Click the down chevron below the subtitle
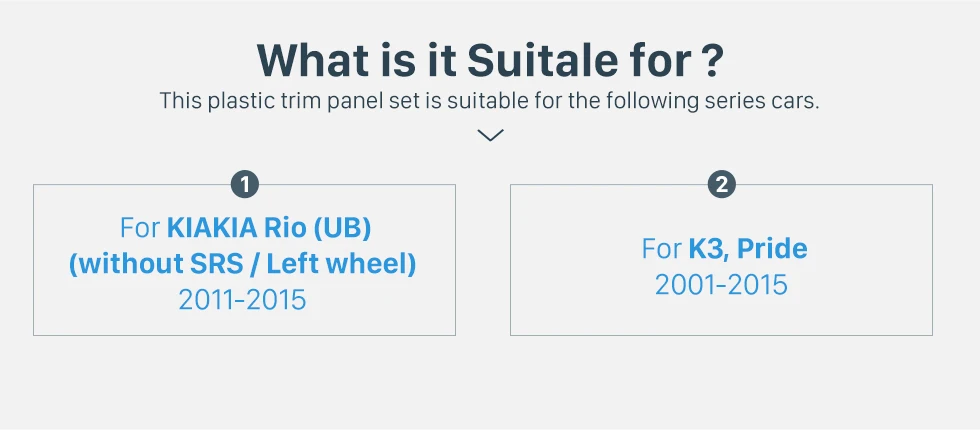Screen dimensions: 980x430 pyautogui.click(x=490, y=135)
